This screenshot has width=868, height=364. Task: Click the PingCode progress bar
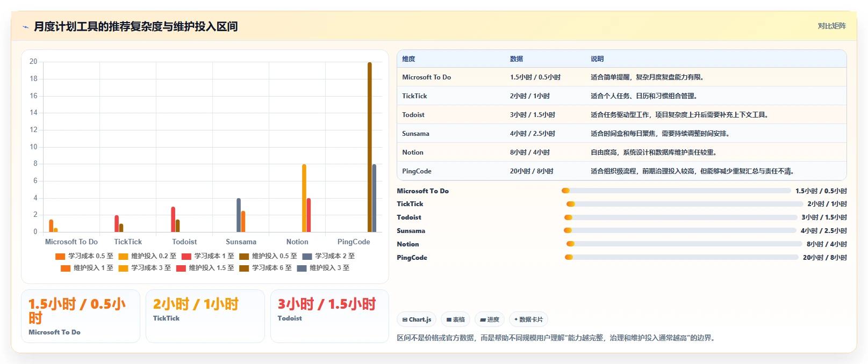(682, 257)
